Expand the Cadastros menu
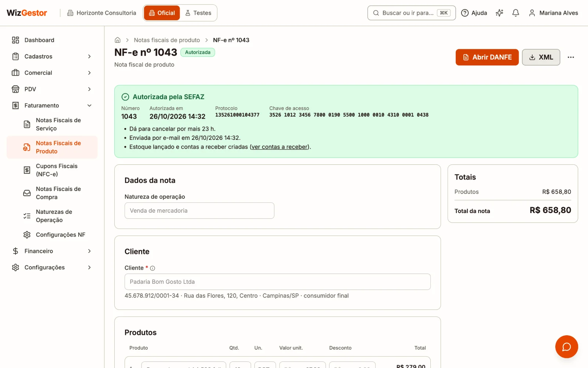The image size is (588, 368). click(x=52, y=56)
